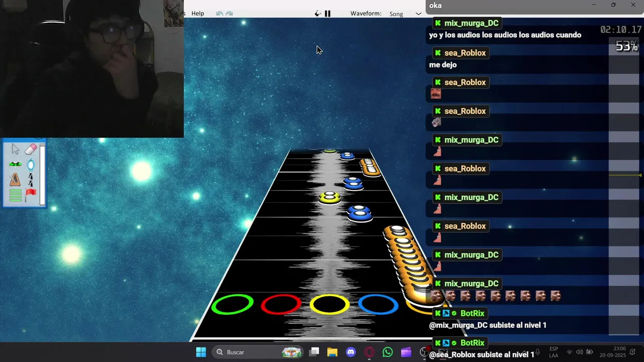Click the row of face emotes in chat

[x=496, y=296]
